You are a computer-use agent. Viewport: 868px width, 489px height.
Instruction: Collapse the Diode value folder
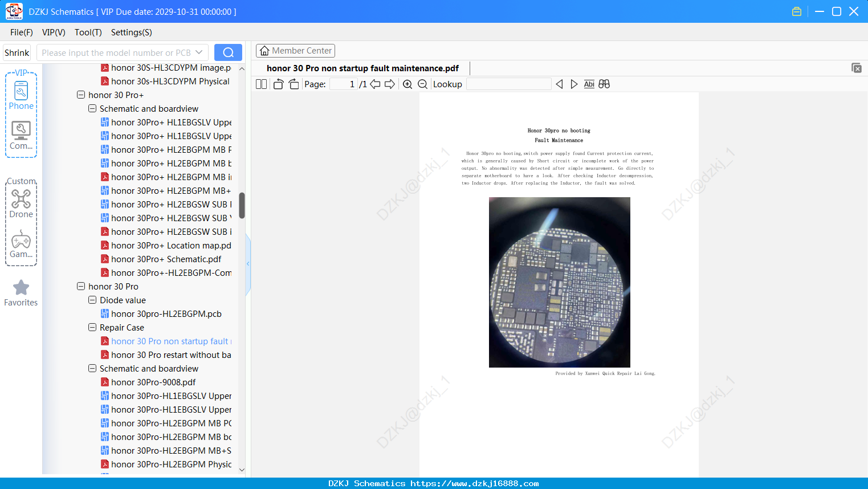click(x=92, y=300)
